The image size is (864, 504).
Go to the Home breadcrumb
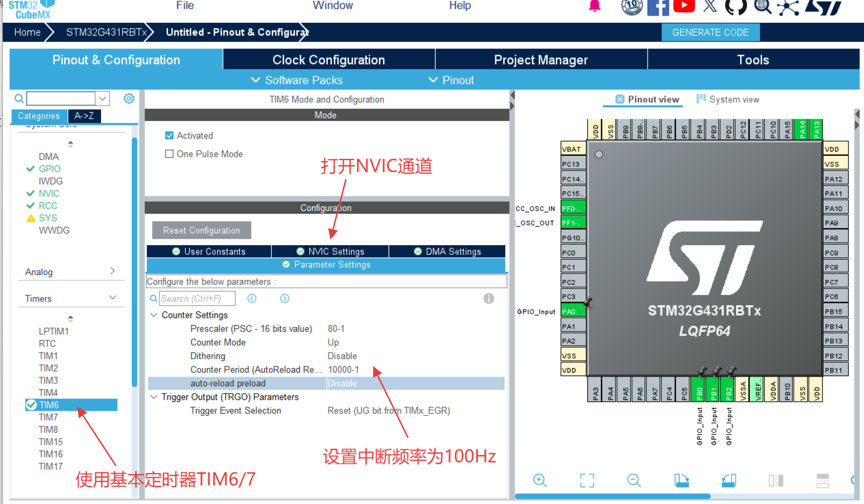[x=27, y=32]
